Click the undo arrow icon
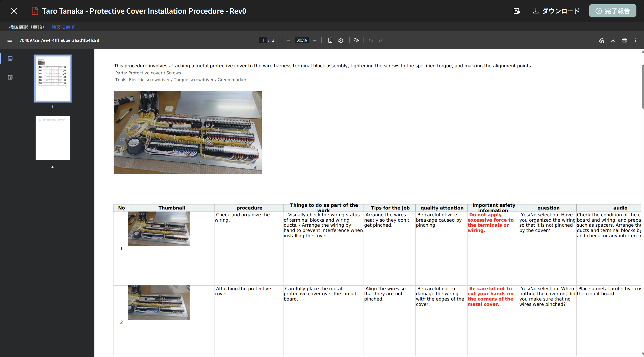This screenshot has width=644, height=357. (x=371, y=40)
